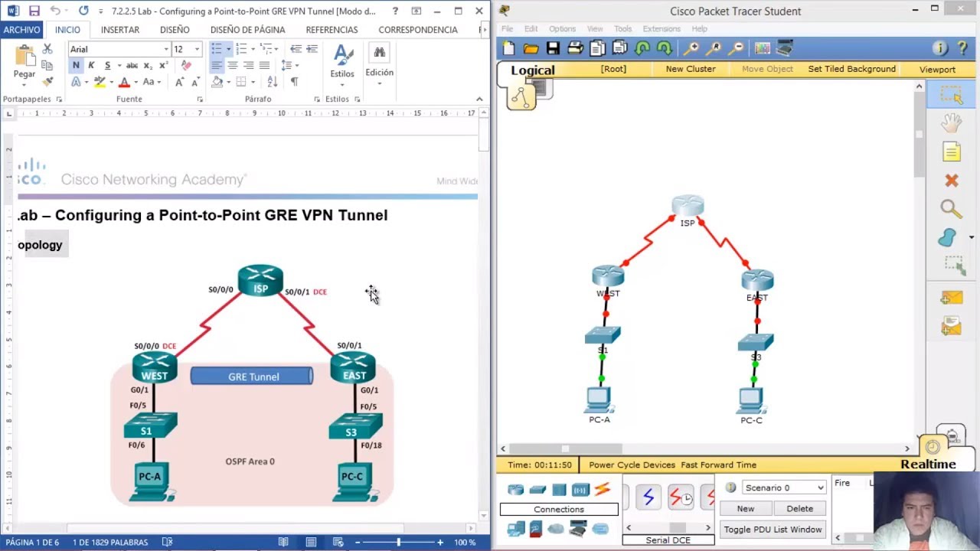The height and width of the screenshot is (551, 980).
Task: Switch to REFERENCIAS ribbon tab
Action: tap(332, 30)
